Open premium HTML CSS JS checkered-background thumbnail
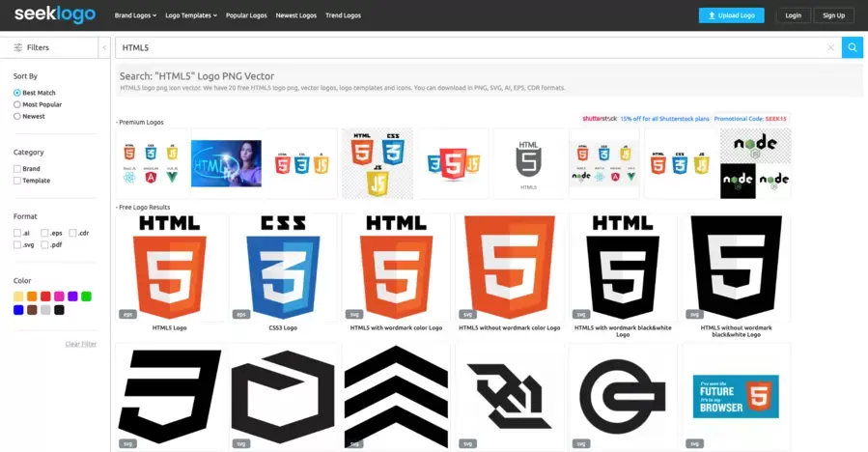This screenshot has height=452, width=868. (378, 163)
